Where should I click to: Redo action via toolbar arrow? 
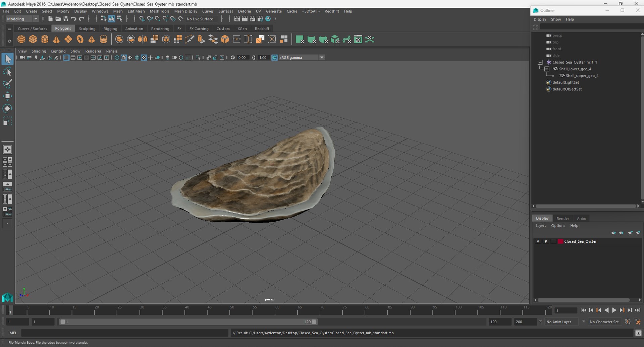coord(82,19)
